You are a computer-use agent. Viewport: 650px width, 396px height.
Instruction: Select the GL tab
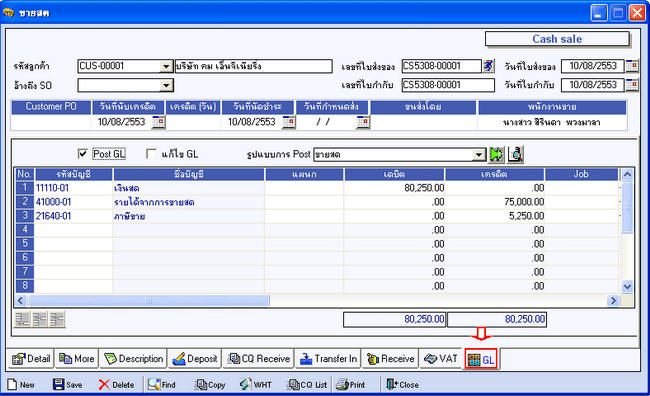pyautogui.click(x=481, y=359)
